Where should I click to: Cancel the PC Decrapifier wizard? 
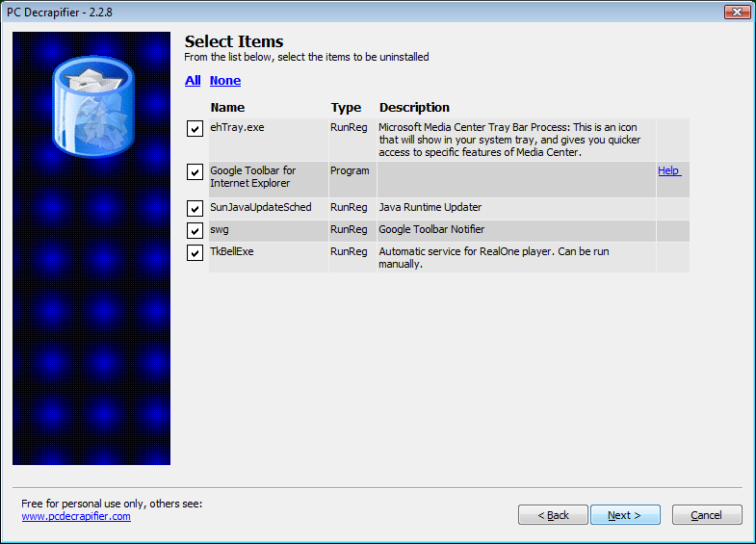coord(707,515)
